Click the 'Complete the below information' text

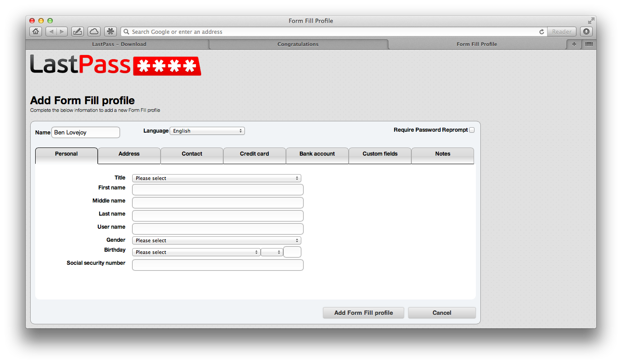(x=95, y=110)
